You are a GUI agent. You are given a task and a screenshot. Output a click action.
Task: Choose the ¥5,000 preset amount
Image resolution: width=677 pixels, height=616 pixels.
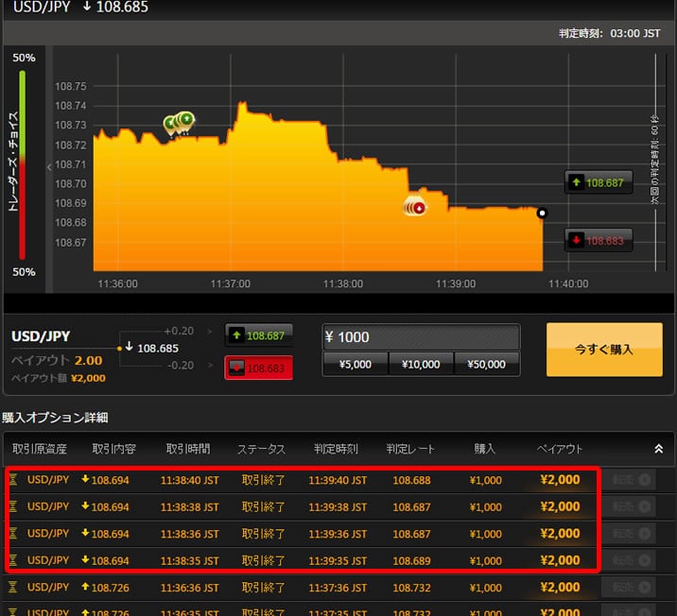pos(355,364)
